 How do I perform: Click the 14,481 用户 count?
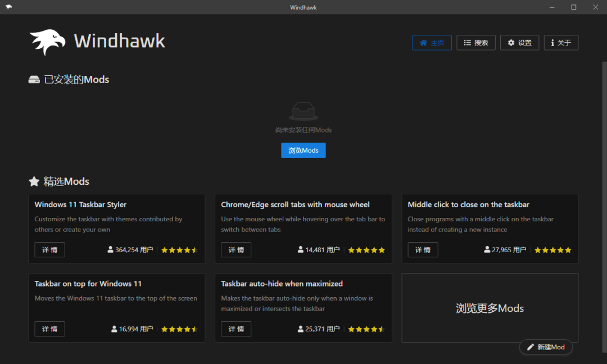(x=323, y=250)
